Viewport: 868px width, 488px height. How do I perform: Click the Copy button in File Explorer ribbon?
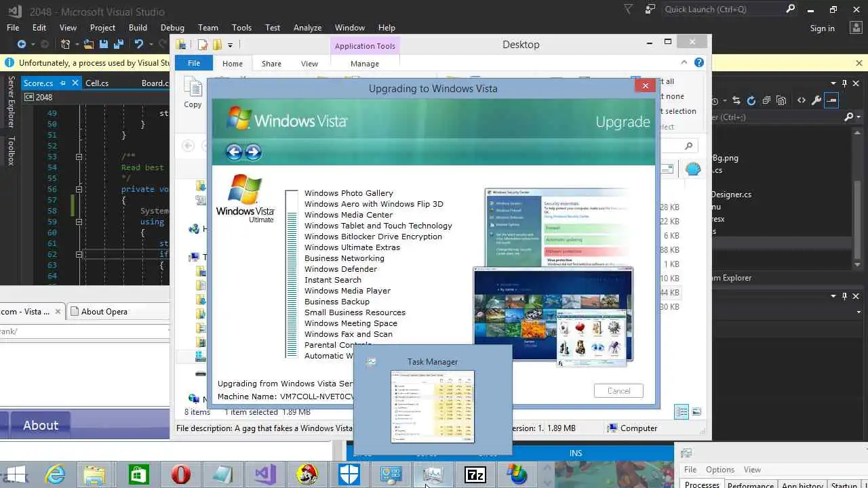[193, 93]
